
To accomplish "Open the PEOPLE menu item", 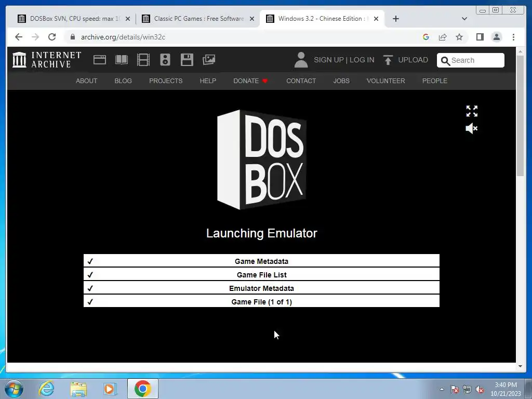I will click(x=435, y=81).
